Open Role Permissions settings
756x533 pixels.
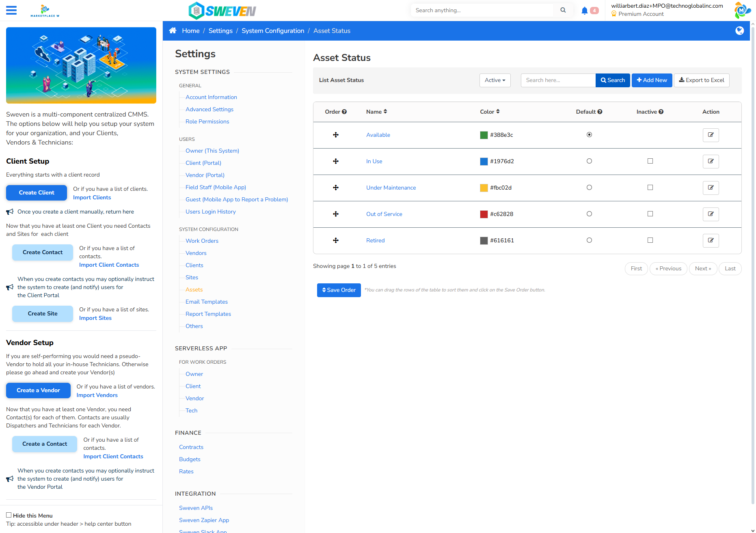(x=207, y=121)
